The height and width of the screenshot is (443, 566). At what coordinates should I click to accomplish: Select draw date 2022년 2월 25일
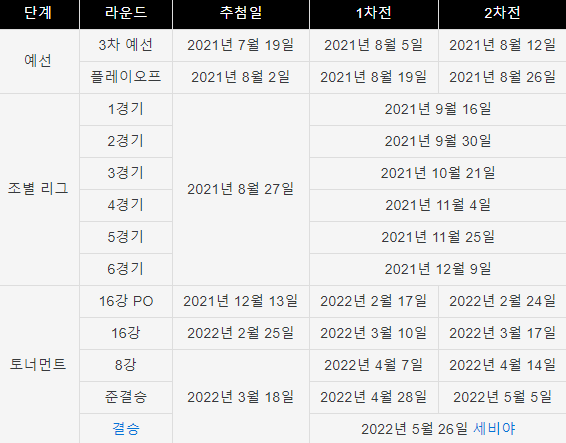pyautogui.click(x=241, y=333)
